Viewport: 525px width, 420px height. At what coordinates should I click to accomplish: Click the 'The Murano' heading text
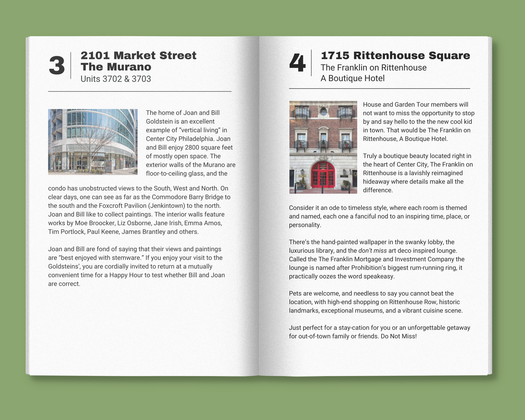[x=116, y=67]
